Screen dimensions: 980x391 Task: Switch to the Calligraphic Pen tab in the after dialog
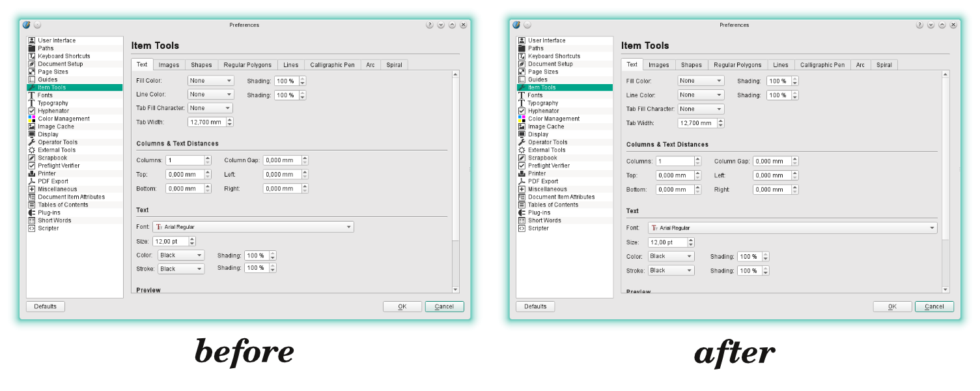click(x=822, y=65)
